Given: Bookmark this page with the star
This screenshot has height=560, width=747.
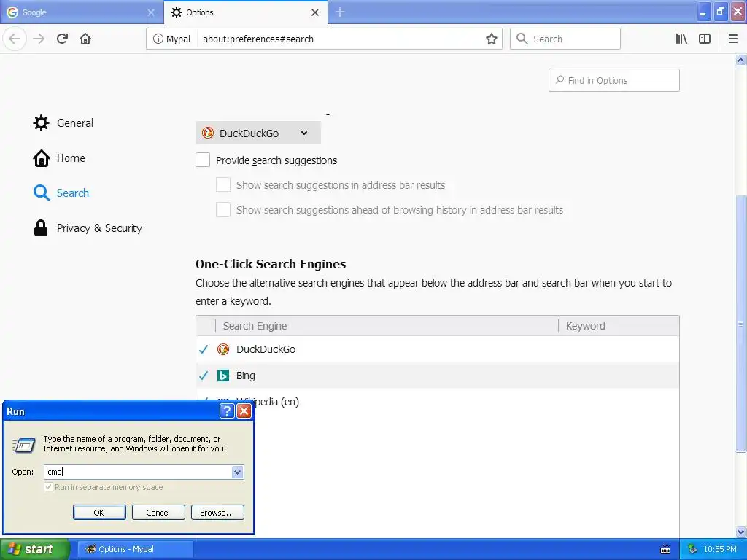Looking at the screenshot, I should coord(492,39).
